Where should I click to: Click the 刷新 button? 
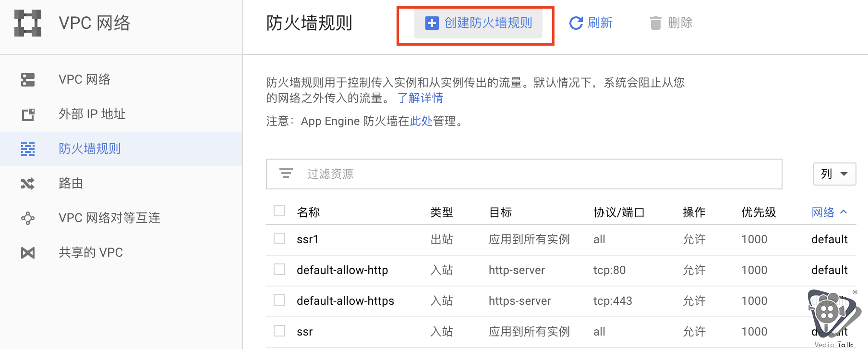591,23
